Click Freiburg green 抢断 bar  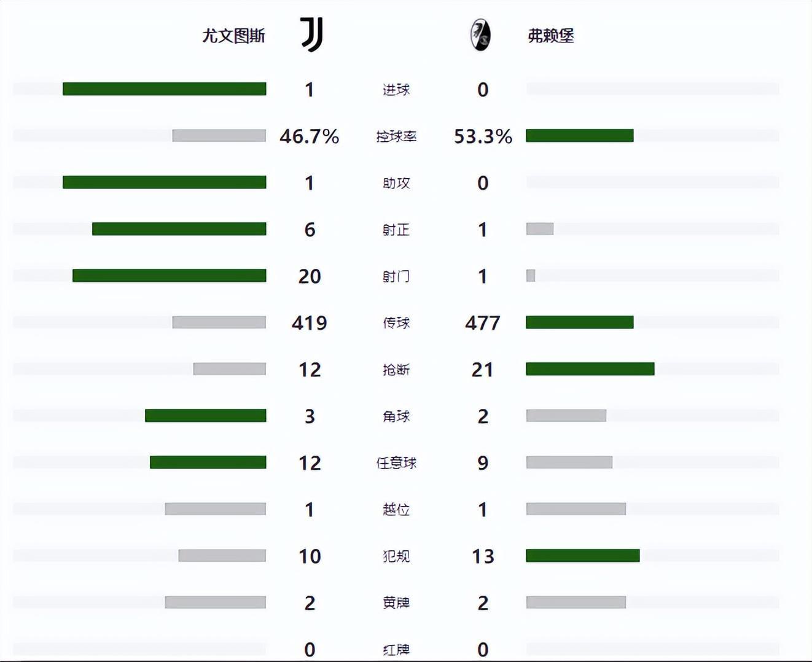click(590, 369)
